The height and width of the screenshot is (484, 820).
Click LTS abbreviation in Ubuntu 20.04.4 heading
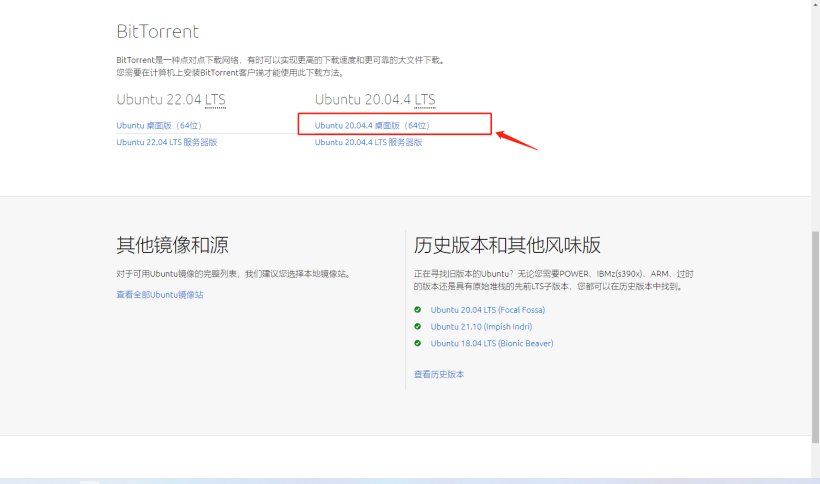(x=425, y=99)
